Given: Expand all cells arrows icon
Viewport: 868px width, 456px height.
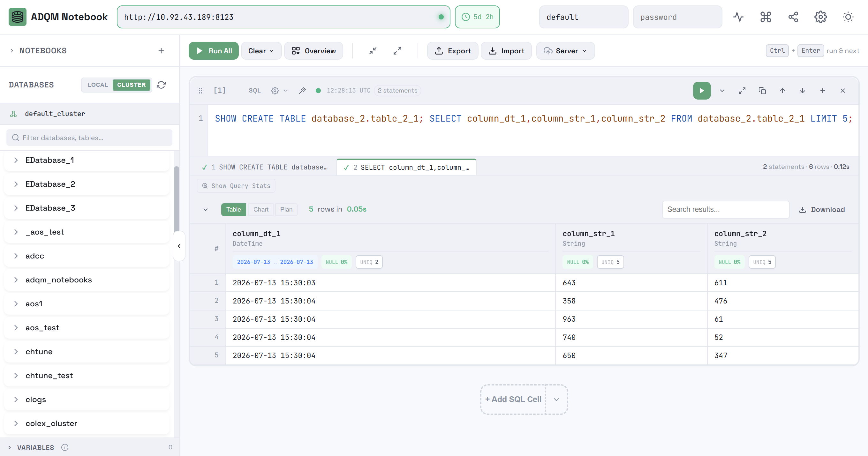Looking at the screenshot, I should pos(398,50).
